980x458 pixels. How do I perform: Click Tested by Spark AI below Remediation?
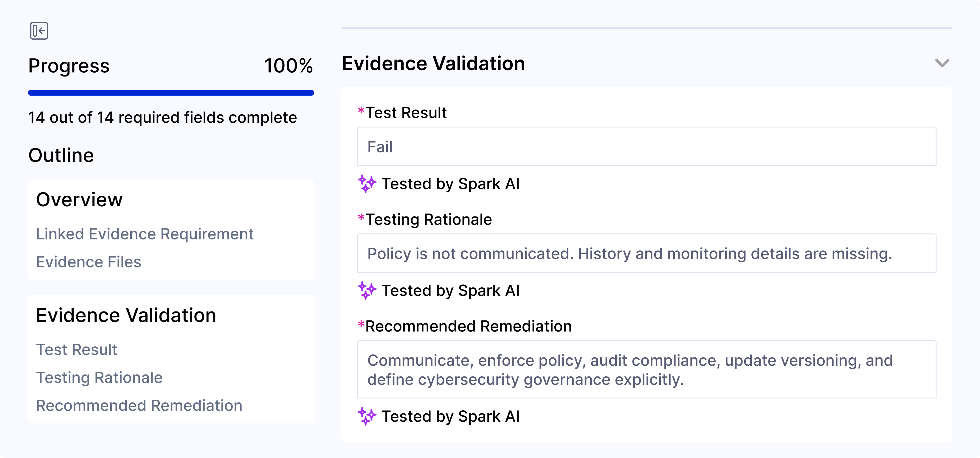(x=450, y=417)
